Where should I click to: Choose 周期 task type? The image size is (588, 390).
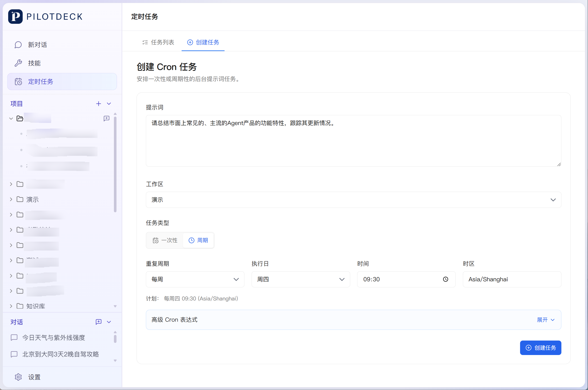coord(198,240)
